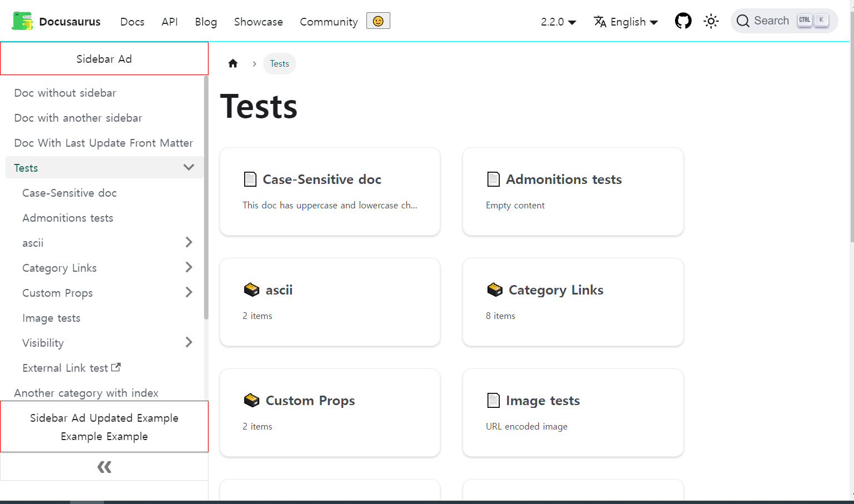854x504 pixels.
Task: Click the folder icon on the Category Links card
Action: click(x=495, y=290)
